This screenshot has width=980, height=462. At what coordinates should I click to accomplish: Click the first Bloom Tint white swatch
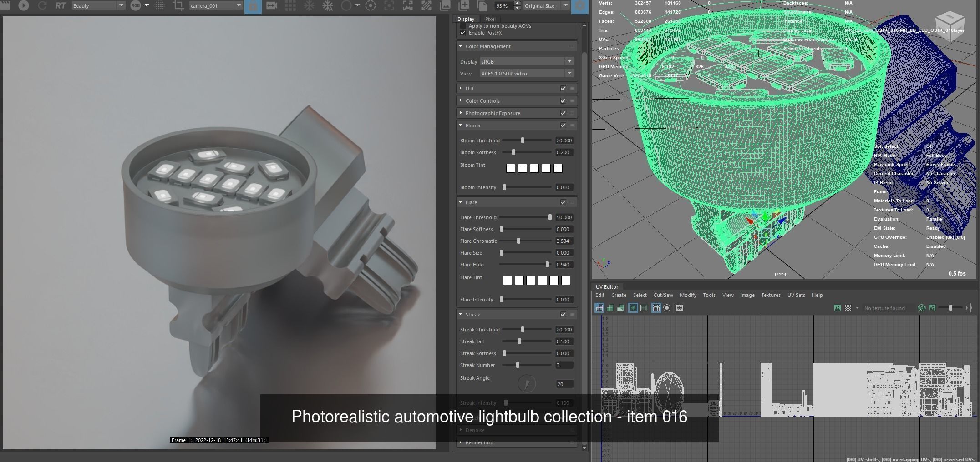511,168
